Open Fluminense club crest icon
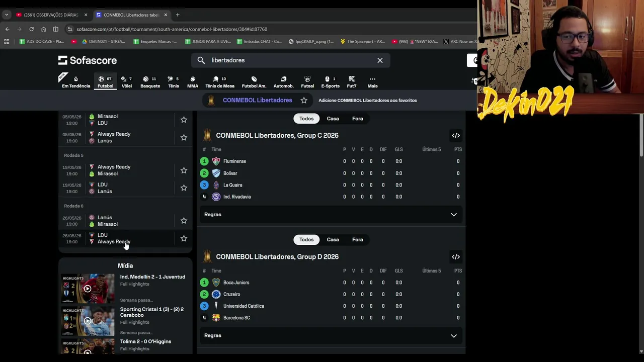 (x=216, y=161)
